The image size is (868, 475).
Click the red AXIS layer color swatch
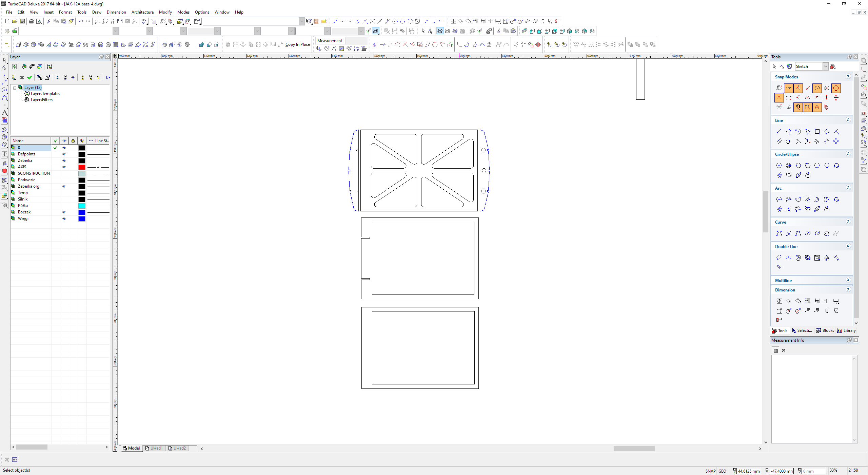82,167
